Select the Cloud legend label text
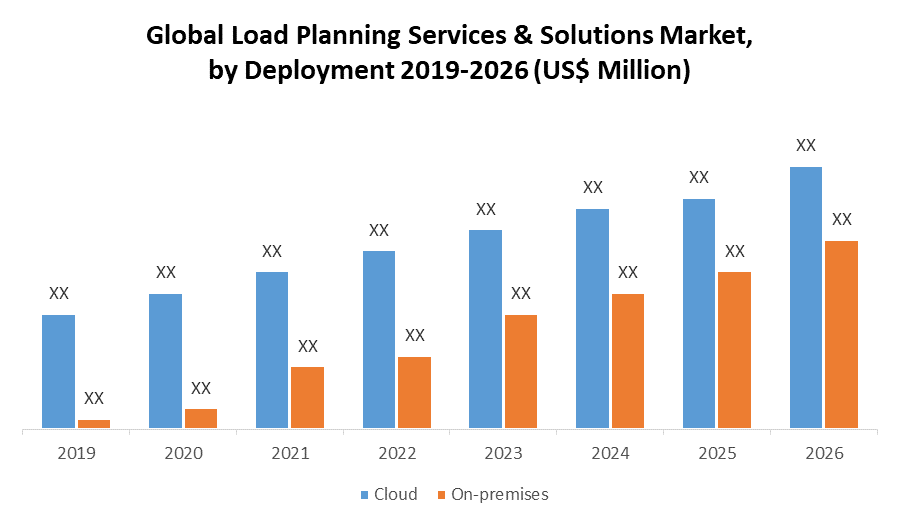 [x=396, y=494]
